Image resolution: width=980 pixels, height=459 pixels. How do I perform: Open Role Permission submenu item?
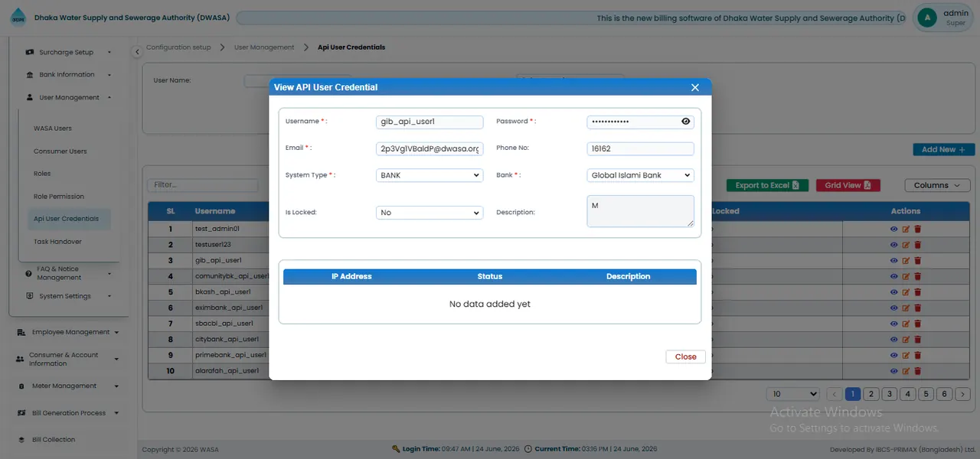coord(59,197)
